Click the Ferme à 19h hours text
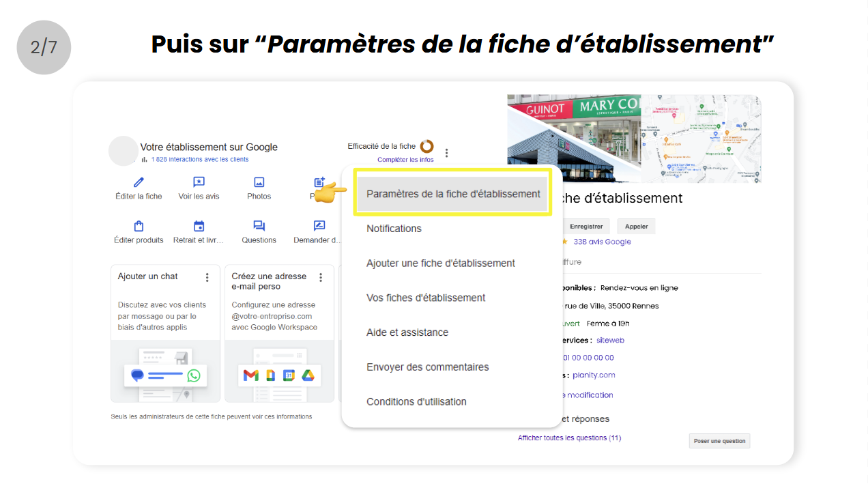The width and height of the screenshot is (868, 486). tap(607, 324)
